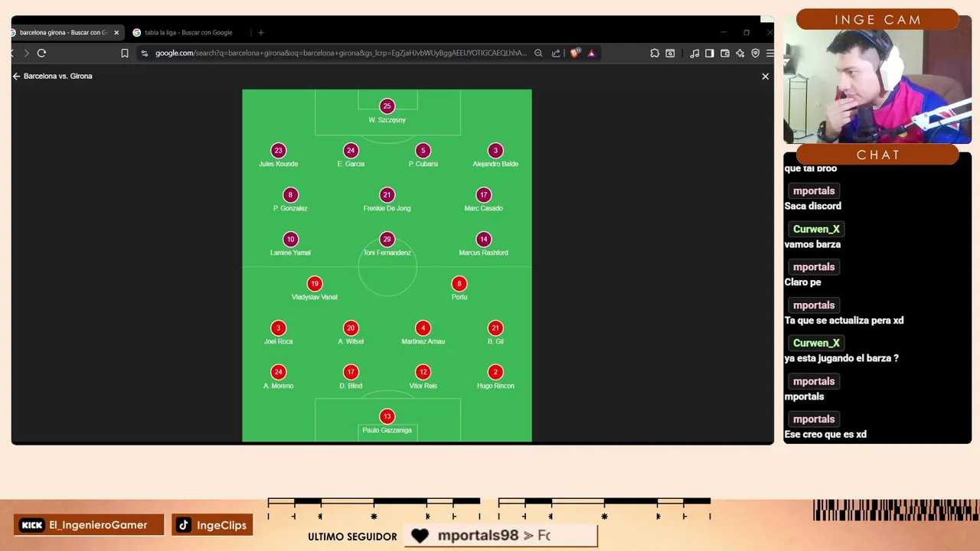
Task: Open site information icon in address bar
Action: pyautogui.click(x=144, y=53)
